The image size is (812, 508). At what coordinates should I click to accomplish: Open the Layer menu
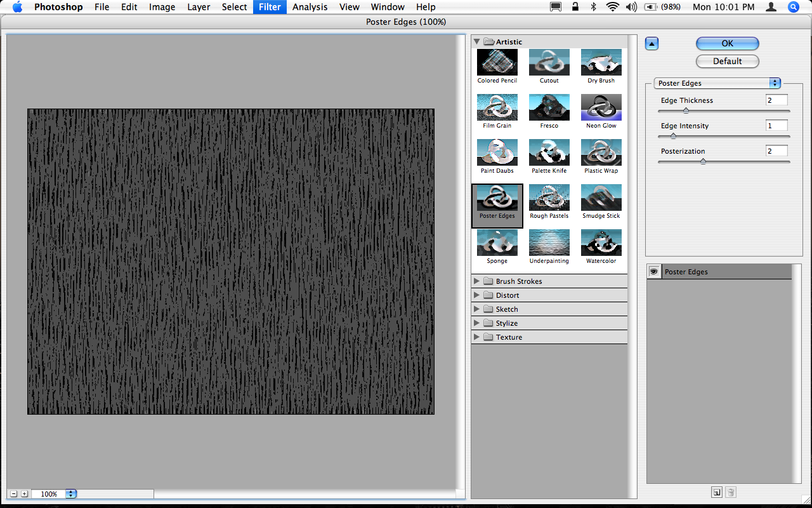pyautogui.click(x=199, y=7)
